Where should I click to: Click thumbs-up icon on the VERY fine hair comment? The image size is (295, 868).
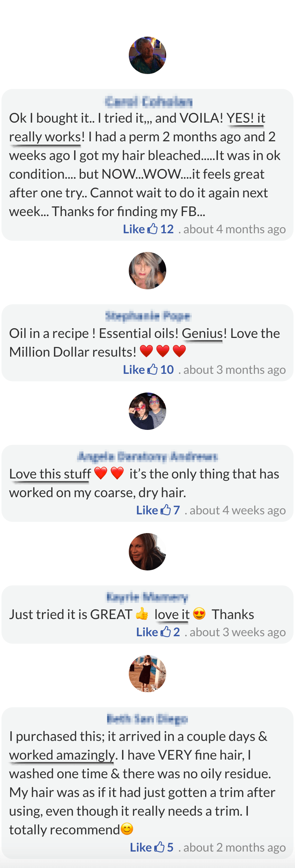click(x=159, y=847)
